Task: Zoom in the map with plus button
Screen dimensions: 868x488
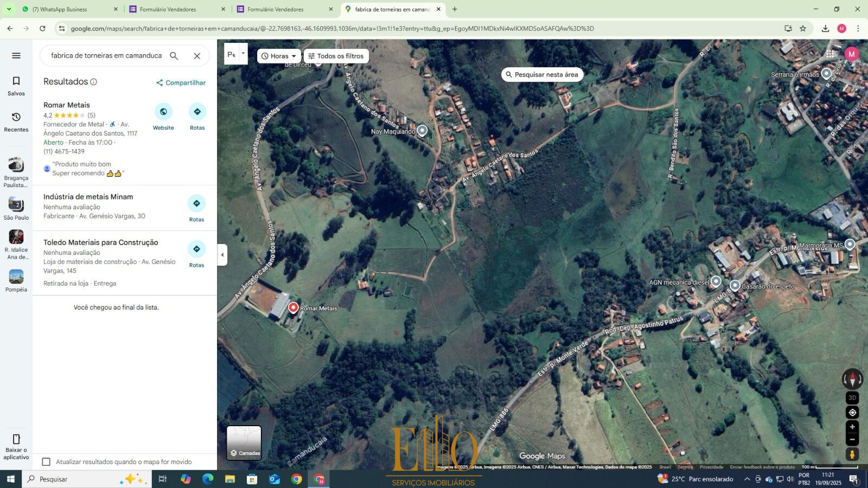Action: (852, 427)
